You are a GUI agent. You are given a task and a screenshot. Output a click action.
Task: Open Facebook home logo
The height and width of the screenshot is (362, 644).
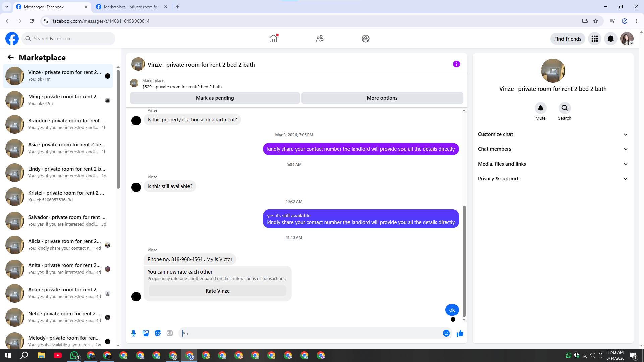click(x=12, y=39)
